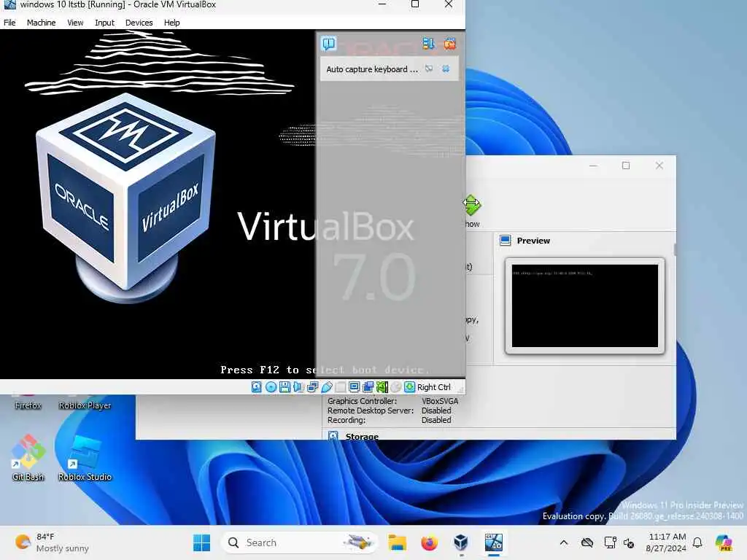Open the Machine menu
This screenshot has height=560, width=747.
[x=41, y=23]
